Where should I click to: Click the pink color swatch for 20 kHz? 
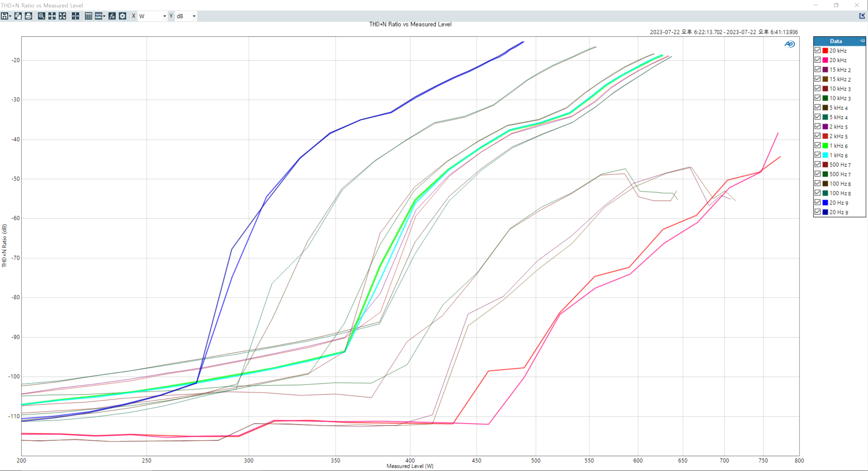click(x=825, y=60)
